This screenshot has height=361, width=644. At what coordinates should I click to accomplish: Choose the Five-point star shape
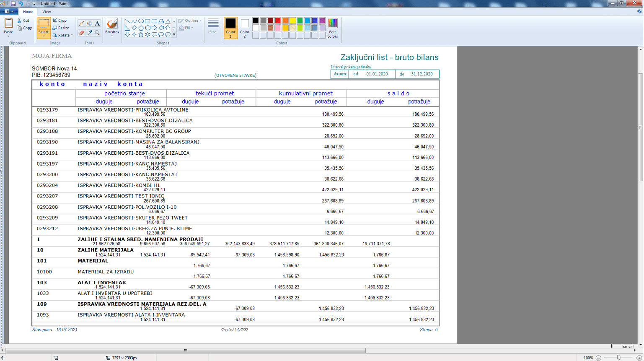[x=141, y=34]
